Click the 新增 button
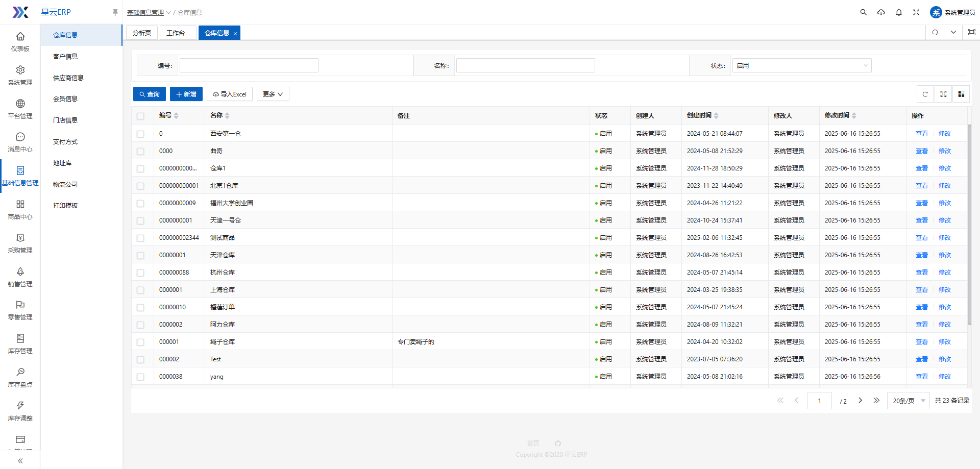 [186, 94]
